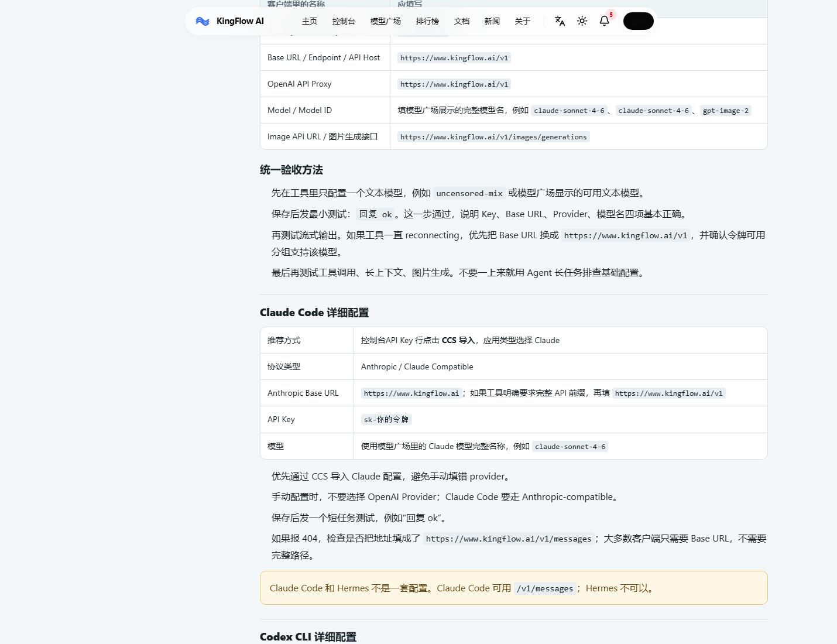Go to 主页 in the navigation bar

[x=310, y=21]
